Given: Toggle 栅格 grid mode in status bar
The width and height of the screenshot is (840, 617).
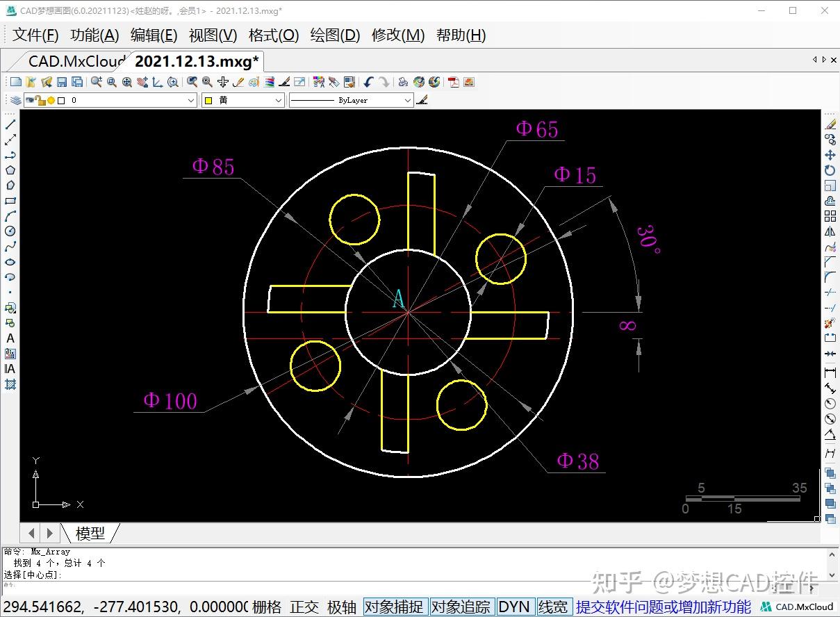Looking at the screenshot, I should (267, 607).
